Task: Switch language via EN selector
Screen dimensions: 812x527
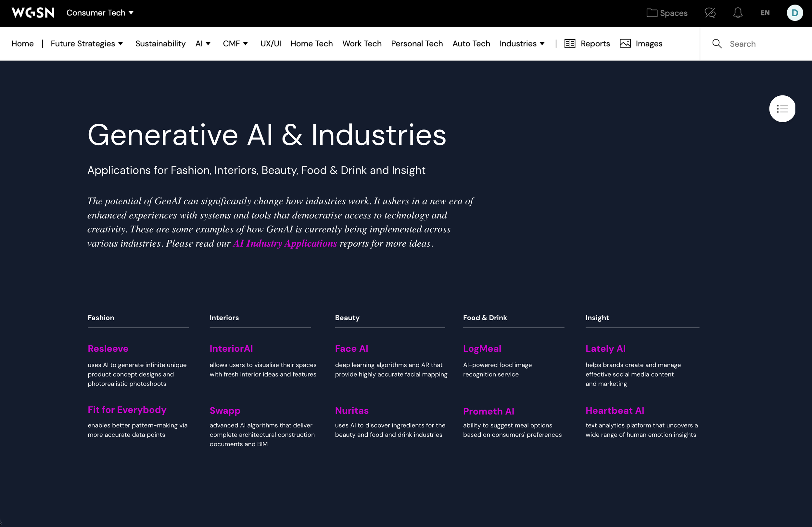Action: pos(765,13)
